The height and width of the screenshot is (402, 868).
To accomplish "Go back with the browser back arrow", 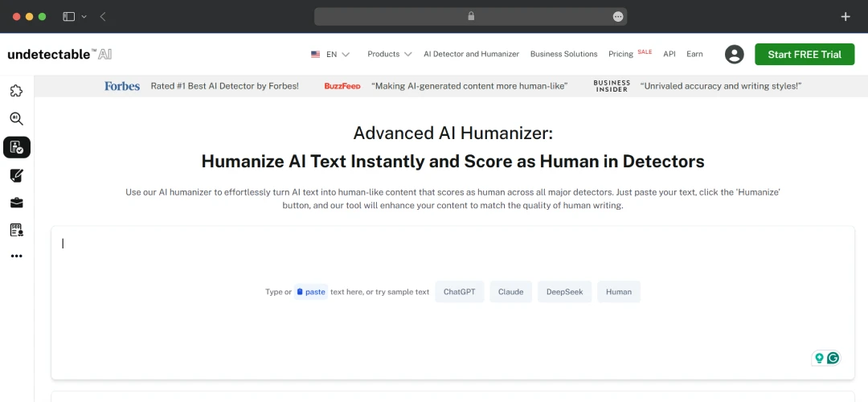I will 103,17.
